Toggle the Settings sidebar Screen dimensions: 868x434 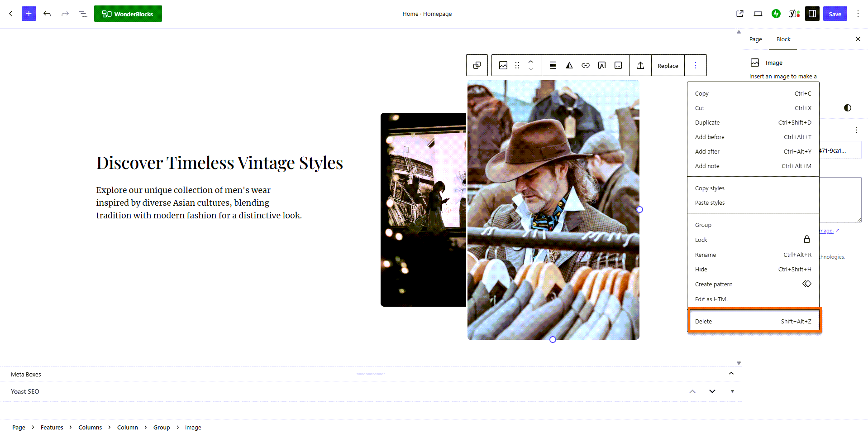pyautogui.click(x=812, y=14)
